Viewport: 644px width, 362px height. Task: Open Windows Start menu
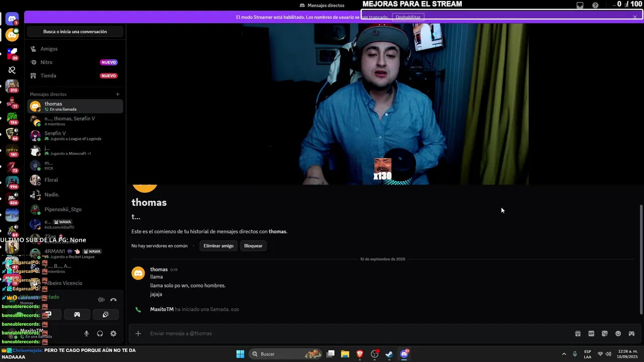click(240, 354)
